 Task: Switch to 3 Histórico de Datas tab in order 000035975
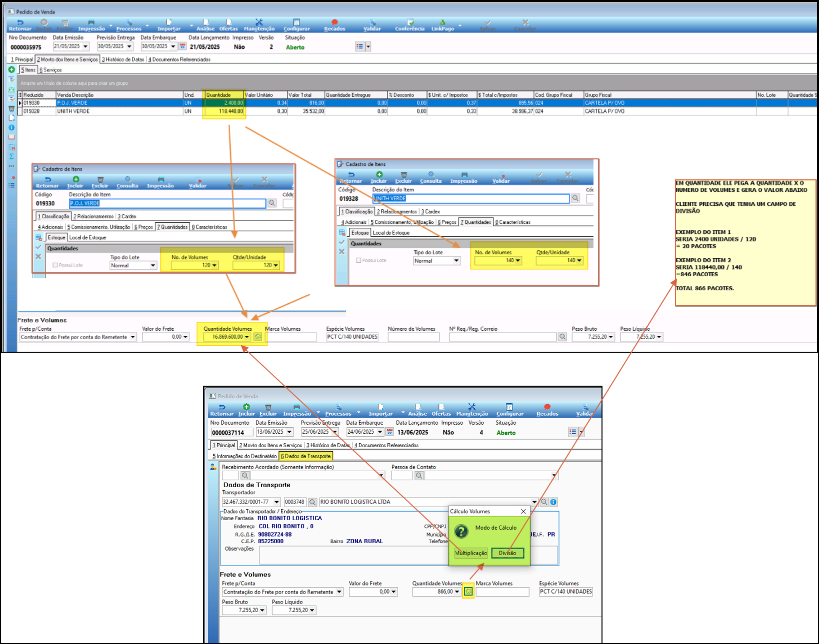[x=123, y=59]
